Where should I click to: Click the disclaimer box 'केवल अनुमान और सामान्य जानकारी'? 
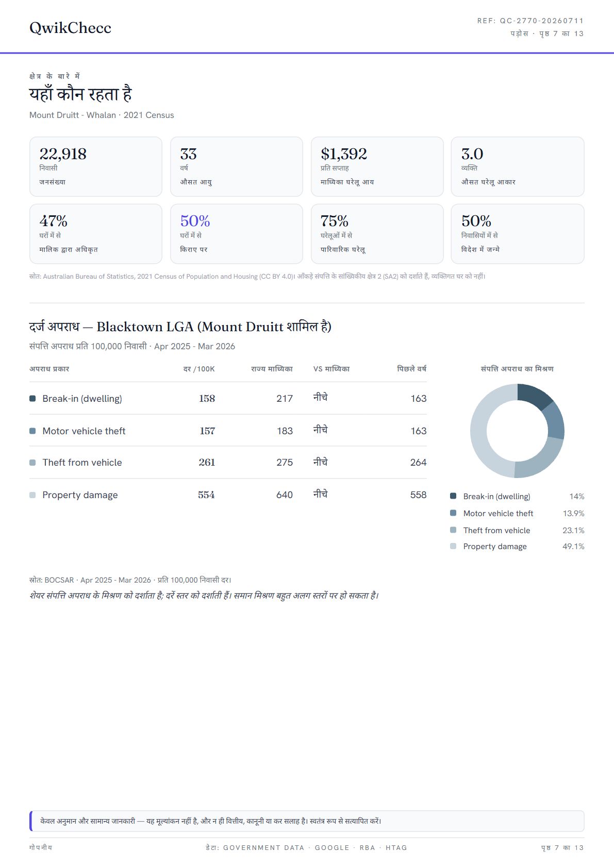click(x=307, y=821)
